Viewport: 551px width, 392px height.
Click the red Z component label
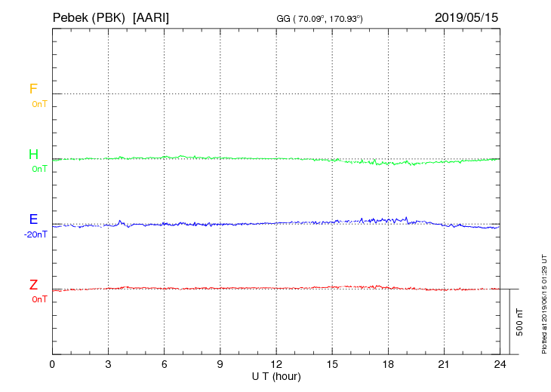[33, 285]
